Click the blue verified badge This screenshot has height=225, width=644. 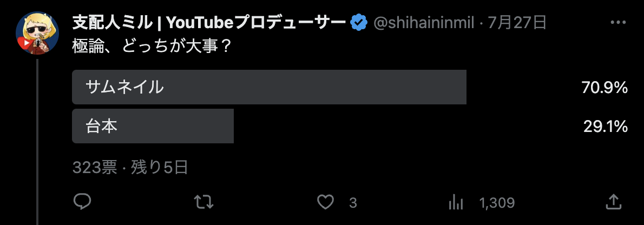(359, 23)
